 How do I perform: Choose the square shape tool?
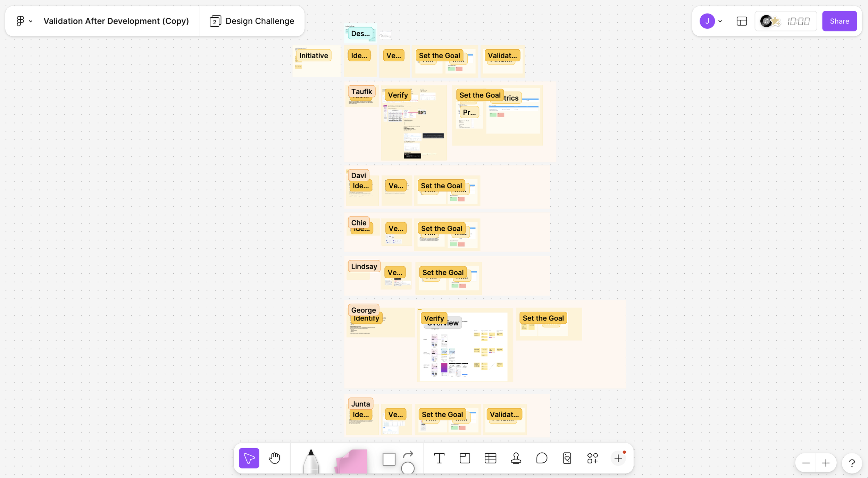[389, 459]
